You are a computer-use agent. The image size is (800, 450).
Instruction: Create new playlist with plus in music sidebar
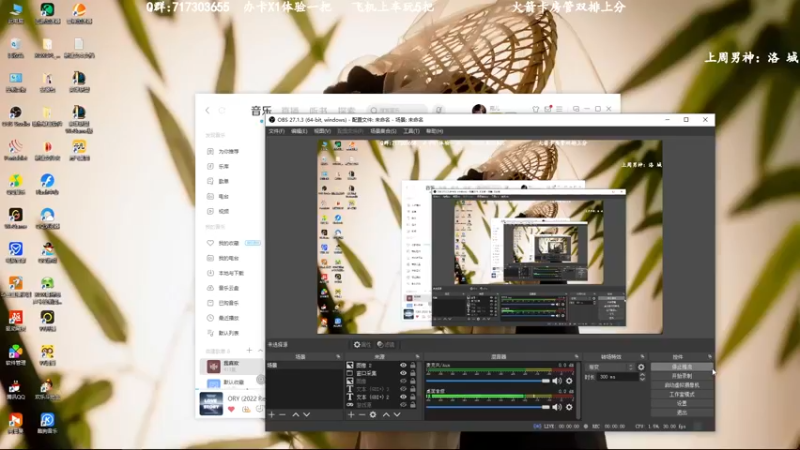249,351
